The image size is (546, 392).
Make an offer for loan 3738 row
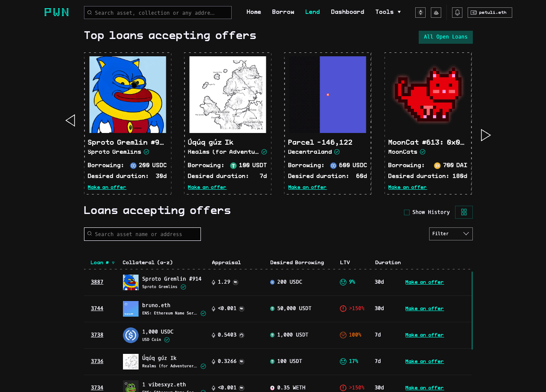coord(424,335)
